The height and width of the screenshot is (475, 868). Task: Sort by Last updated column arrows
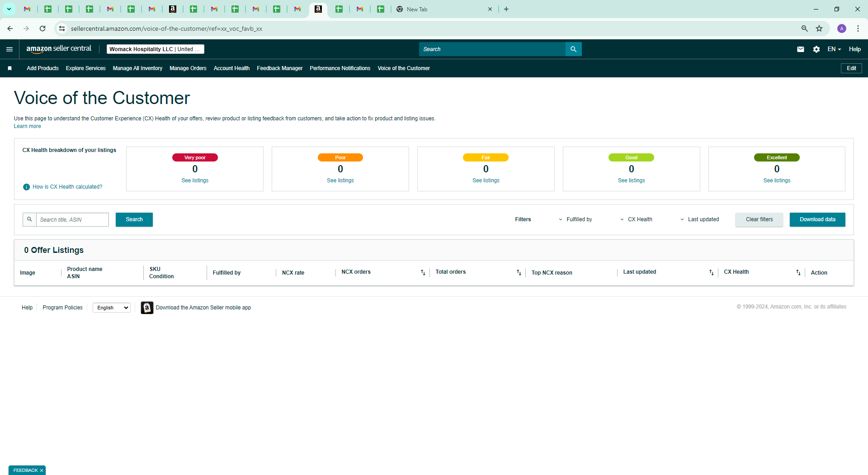[x=711, y=272]
